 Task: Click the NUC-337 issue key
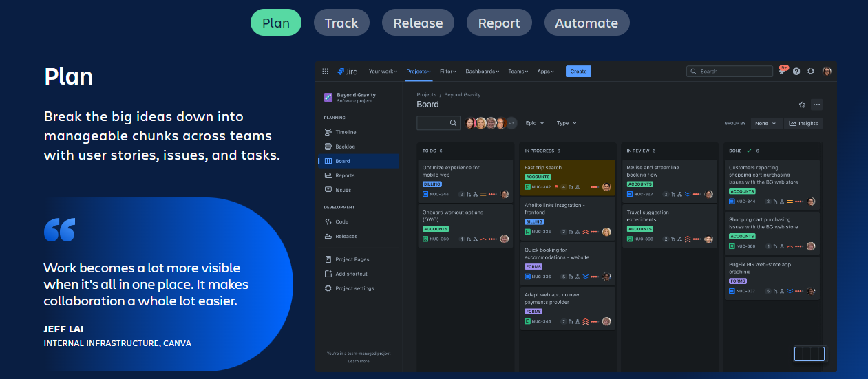click(745, 291)
